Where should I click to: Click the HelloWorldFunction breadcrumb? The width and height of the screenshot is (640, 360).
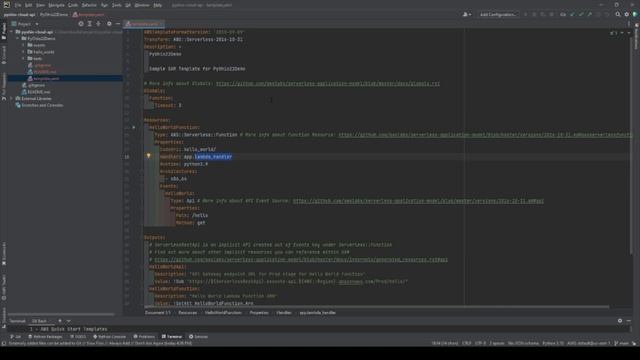(223, 313)
